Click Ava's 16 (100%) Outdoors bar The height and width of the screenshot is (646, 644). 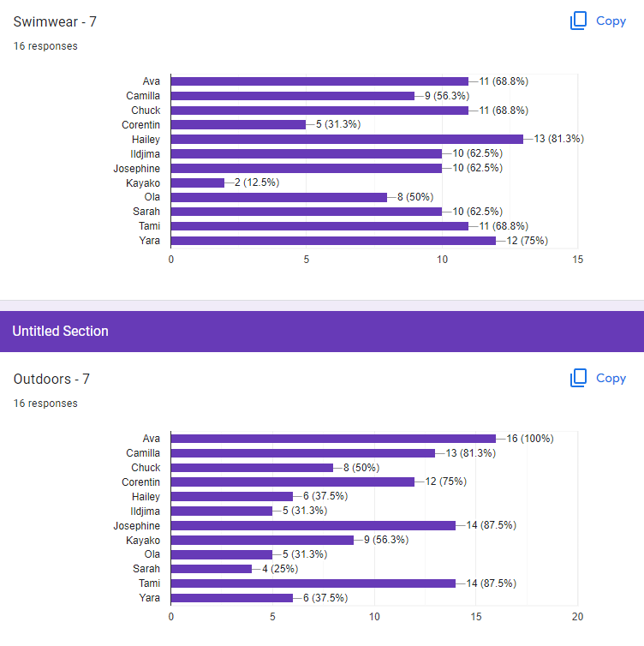point(333,439)
